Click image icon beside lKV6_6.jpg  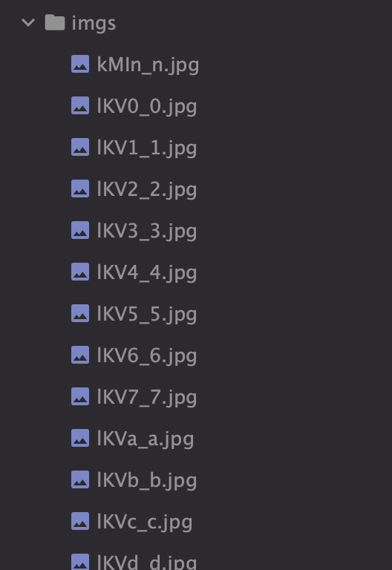[x=80, y=355]
